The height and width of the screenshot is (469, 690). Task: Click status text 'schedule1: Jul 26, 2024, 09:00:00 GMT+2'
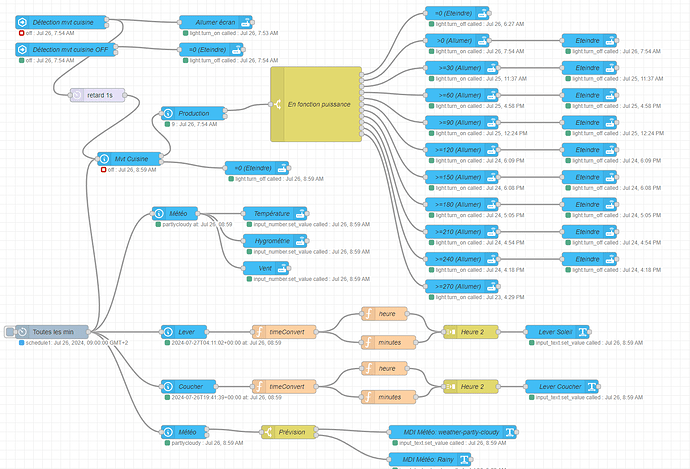77,343
